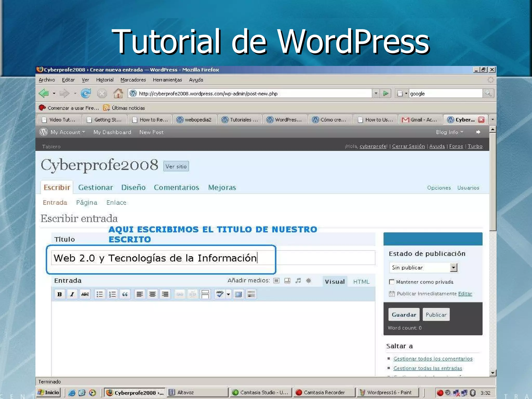The height and width of the screenshot is (399, 532).
Task: Add other media via star icon
Action: point(309,281)
